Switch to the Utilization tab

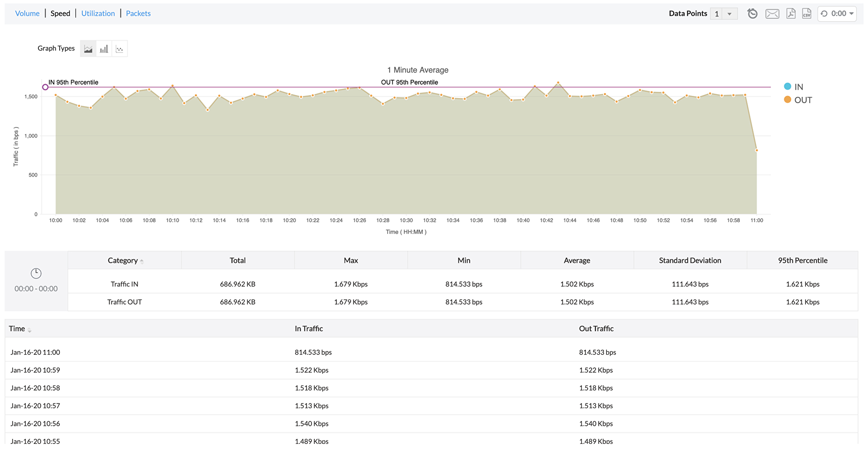click(98, 13)
